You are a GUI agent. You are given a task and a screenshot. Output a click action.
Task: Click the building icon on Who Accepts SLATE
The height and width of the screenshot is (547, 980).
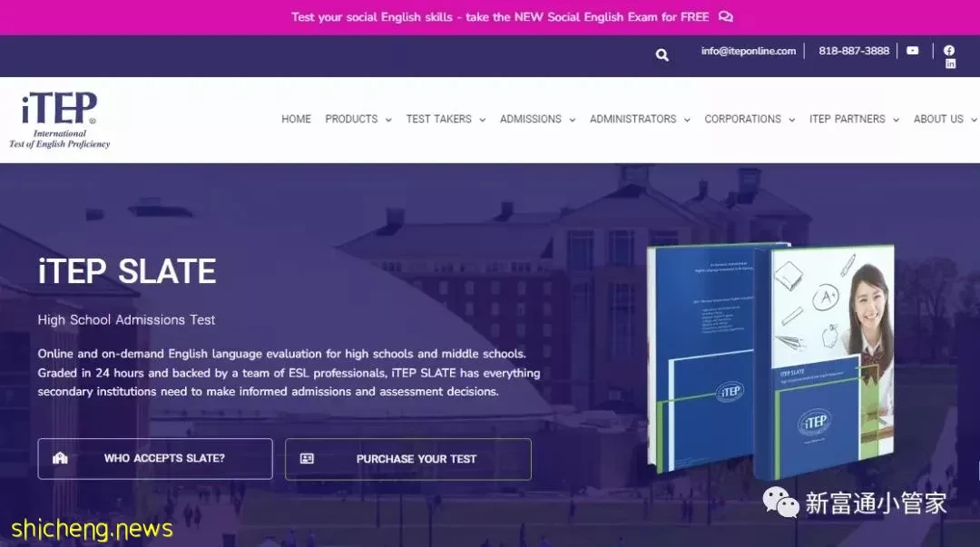point(60,458)
